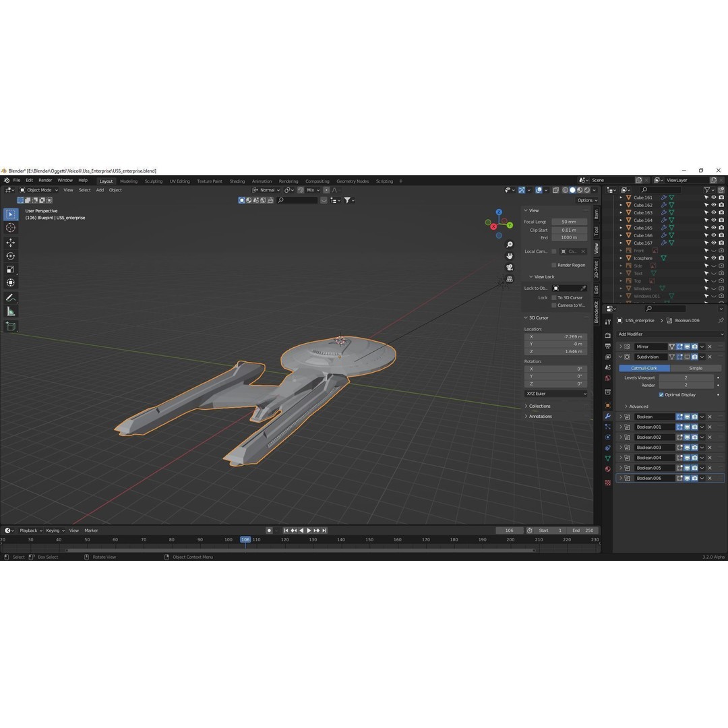Image resolution: width=728 pixels, height=728 pixels.
Task: Open the Material properties tab icon
Action: point(608,469)
